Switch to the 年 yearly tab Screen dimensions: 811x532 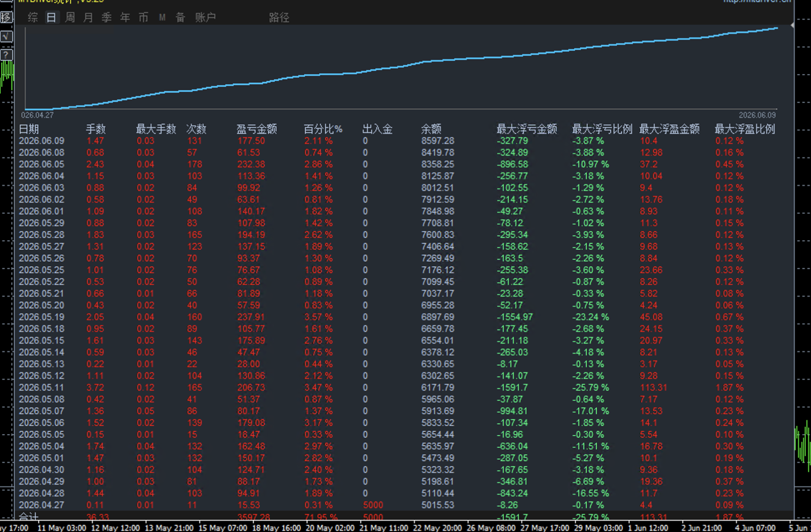coord(125,17)
